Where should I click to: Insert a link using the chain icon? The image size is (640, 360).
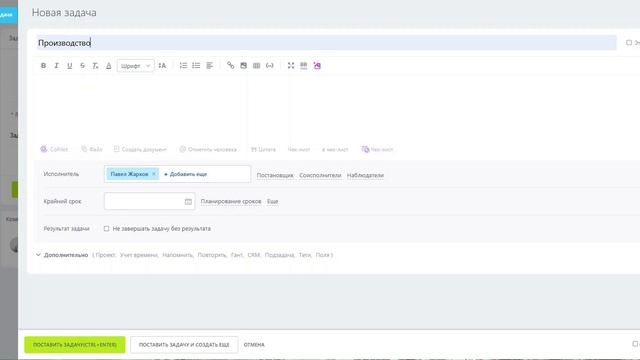pos(231,66)
